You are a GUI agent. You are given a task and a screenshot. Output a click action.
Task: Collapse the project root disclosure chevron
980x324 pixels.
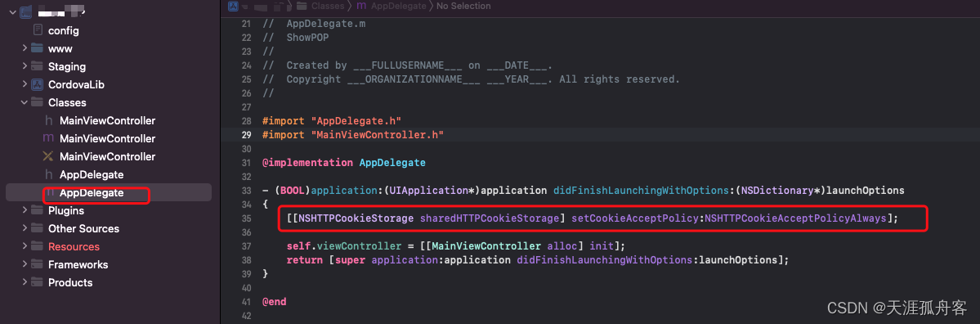[12, 12]
